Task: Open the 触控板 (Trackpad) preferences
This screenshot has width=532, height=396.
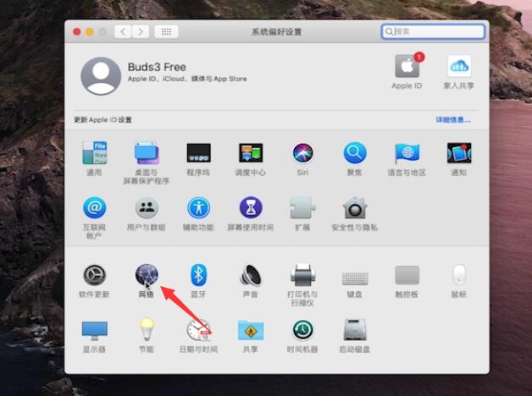Action: pyautogui.click(x=407, y=275)
